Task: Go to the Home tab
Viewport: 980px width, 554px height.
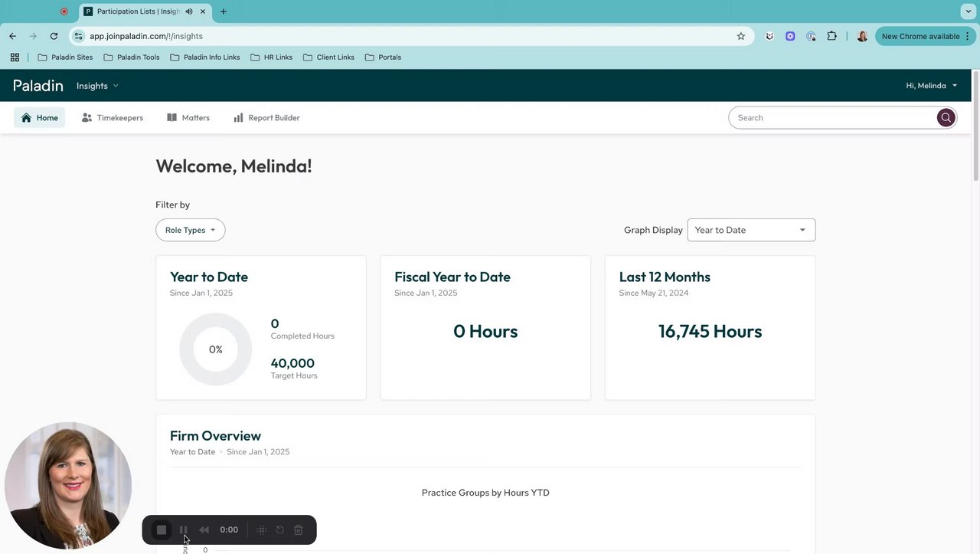Action: [40, 118]
